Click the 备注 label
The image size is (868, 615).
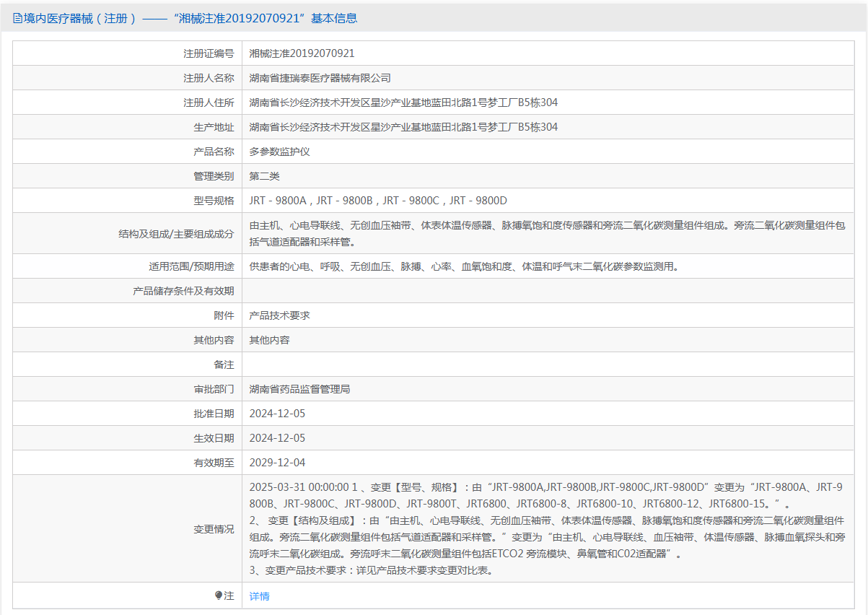(224, 365)
